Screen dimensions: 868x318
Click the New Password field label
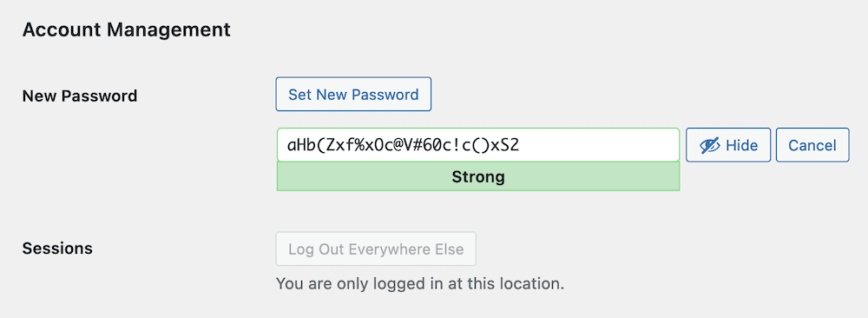tap(80, 96)
